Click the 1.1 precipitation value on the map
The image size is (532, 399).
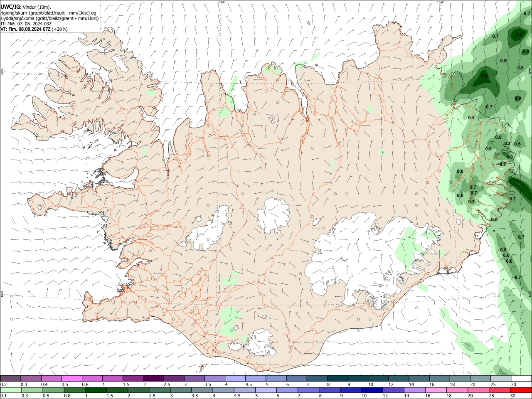[x=484, y=76]
